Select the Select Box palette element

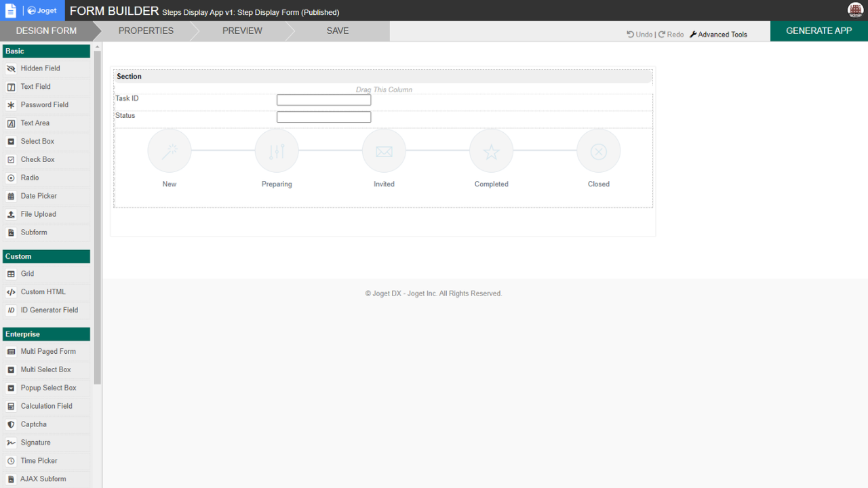coord(37,141)
